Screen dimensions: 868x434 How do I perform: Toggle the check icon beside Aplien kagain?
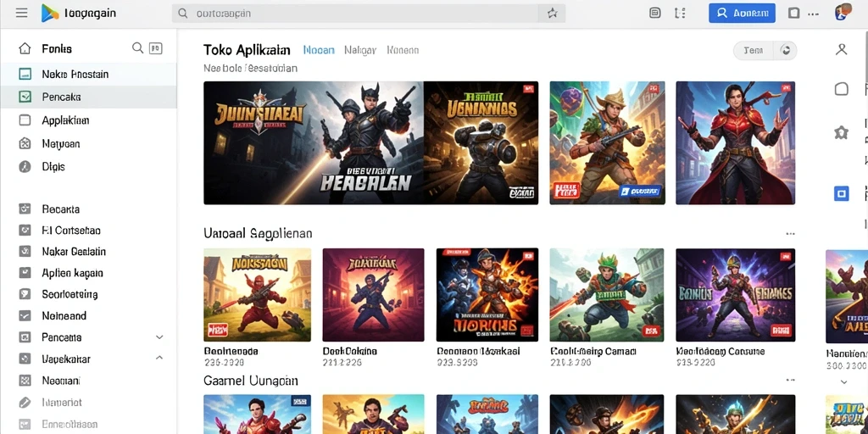tap(25, 273)
